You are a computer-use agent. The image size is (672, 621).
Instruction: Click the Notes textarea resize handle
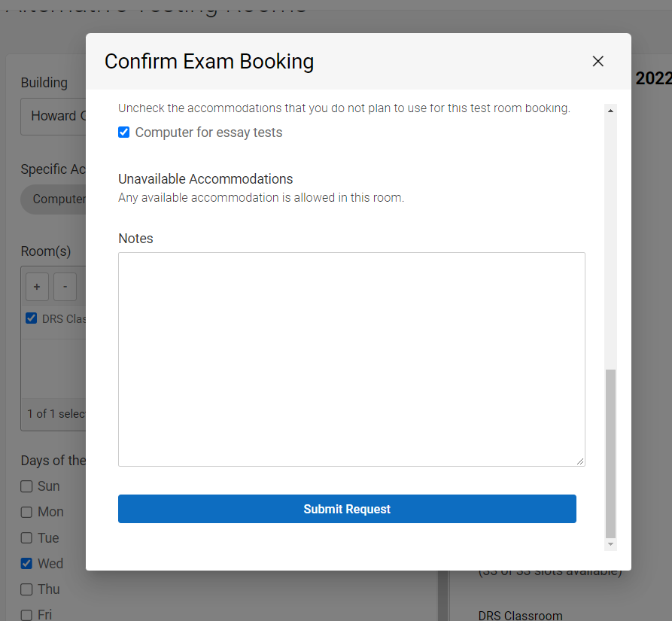[580, 461]
